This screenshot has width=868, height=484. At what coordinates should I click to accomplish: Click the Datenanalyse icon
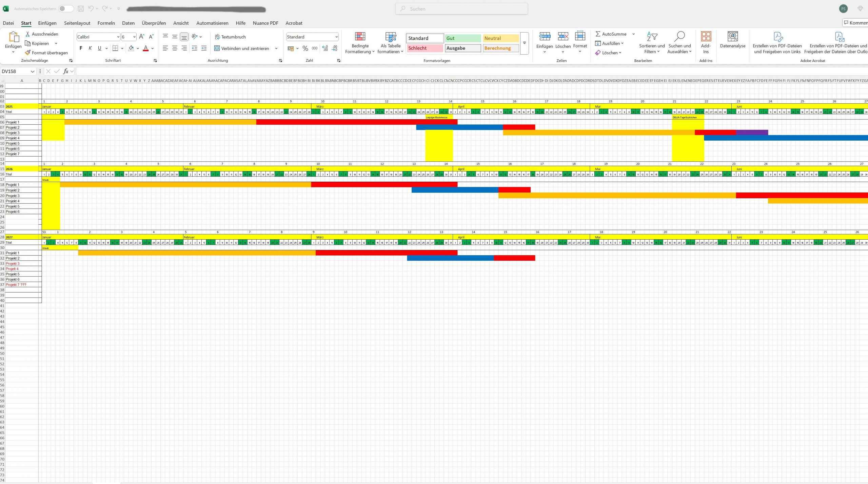point(732,37)
